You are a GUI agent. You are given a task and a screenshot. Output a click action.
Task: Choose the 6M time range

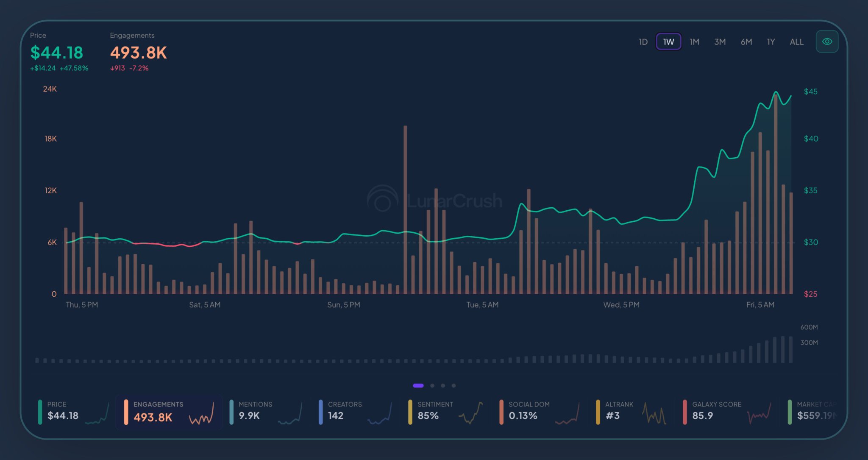[746, 42]
